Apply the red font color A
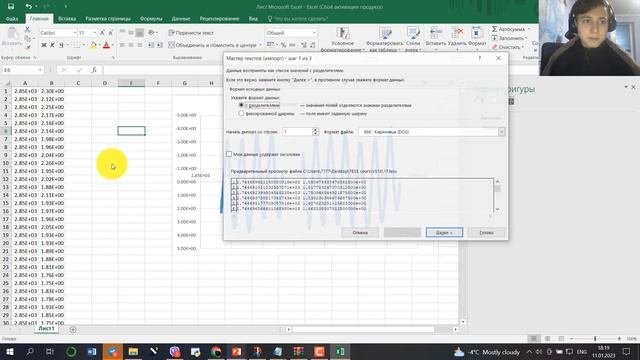640x360 pixels. coord(106,45)
